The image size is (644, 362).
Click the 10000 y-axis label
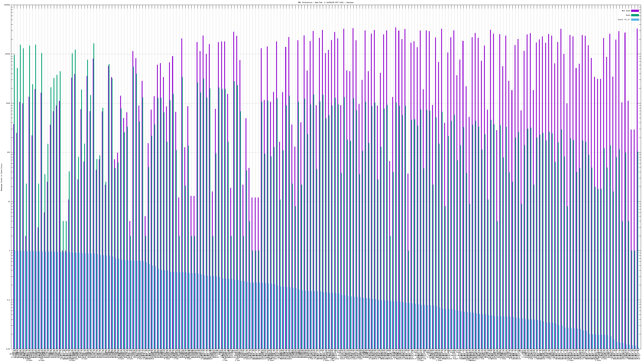8,54
